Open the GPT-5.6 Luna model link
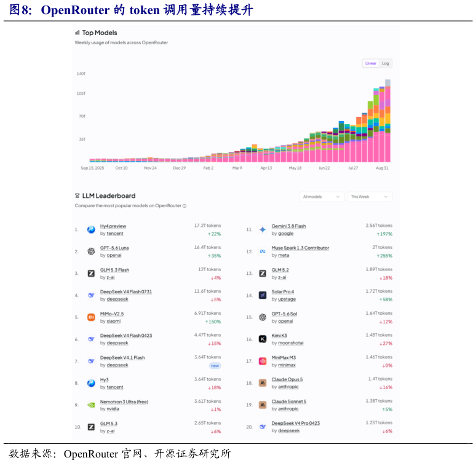The image size is (476, 463). [x=114, y=248]
